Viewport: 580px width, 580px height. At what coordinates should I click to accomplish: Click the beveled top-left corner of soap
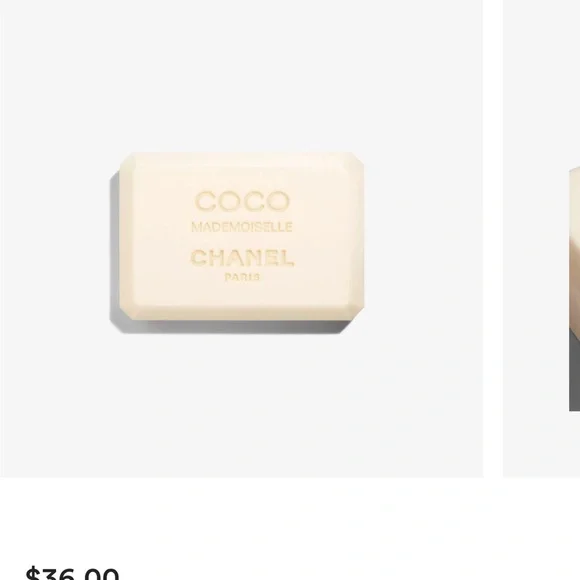tap(128, 161)
